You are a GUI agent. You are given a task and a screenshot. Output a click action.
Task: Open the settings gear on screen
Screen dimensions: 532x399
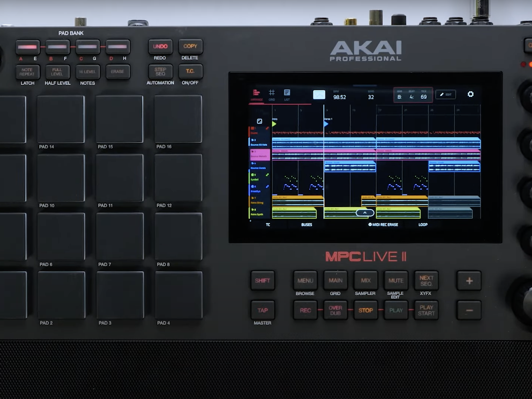coord(470,94)
